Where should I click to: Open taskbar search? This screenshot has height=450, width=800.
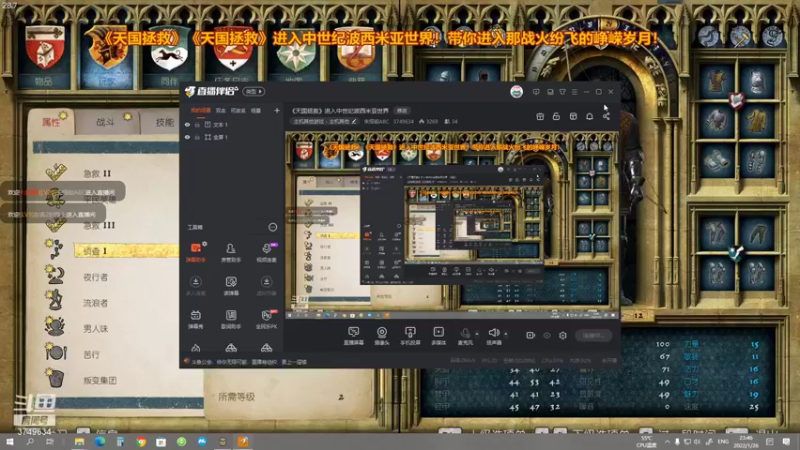30,442
